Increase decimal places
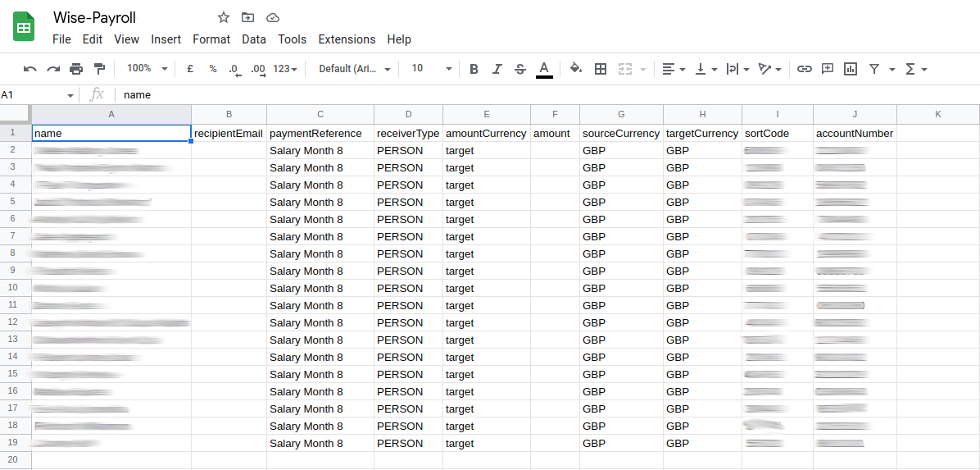 (x=258, y=70)
